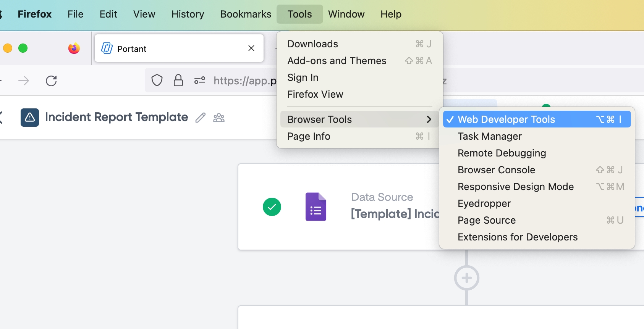This screenshot has width=644, height=329.
Task: Open the Tools menu in menu bar
Action: click(x=299, y=14)
